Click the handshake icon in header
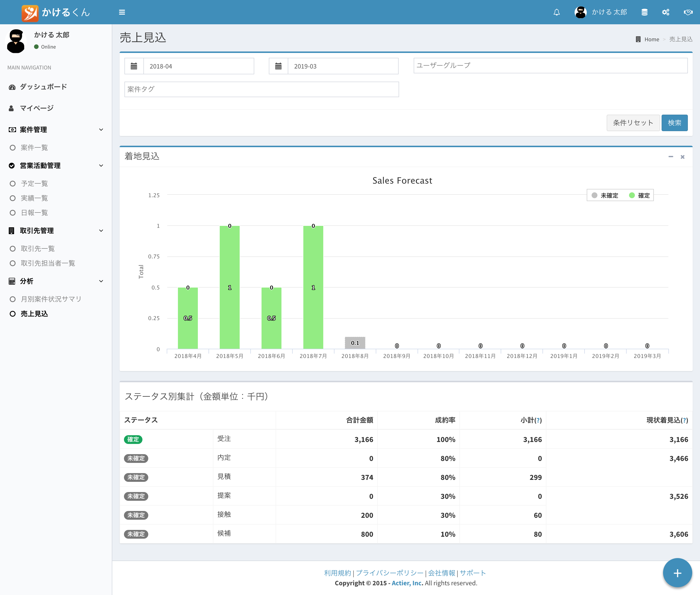The width and height of the screenshot is (700, 595). 688,12
